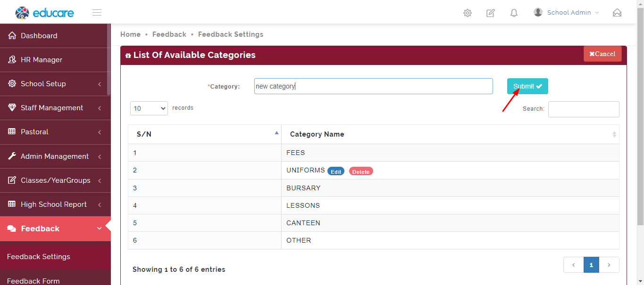Open the notifications bell icon
The width and height of the screenshot is (644, 285).
[x=514, y=13]
